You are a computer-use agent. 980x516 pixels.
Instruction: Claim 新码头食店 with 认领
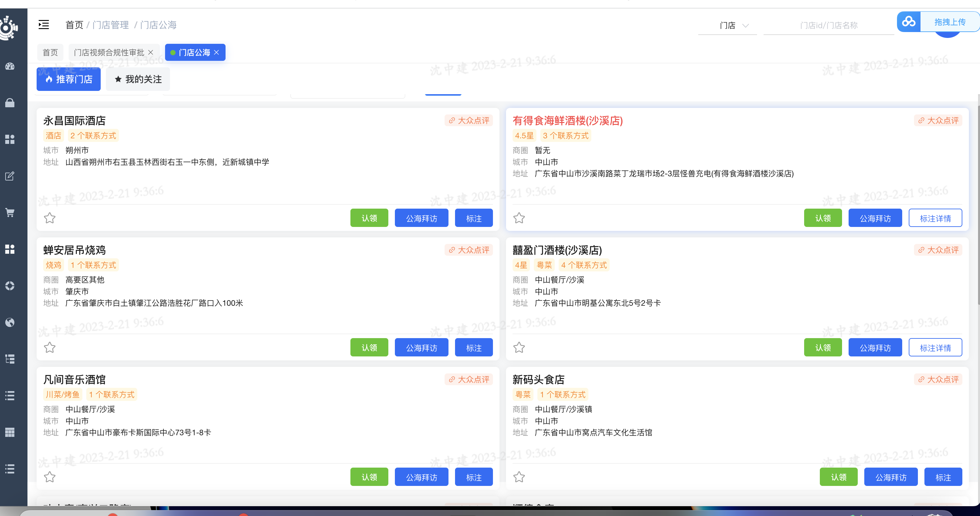coord(838,477)
